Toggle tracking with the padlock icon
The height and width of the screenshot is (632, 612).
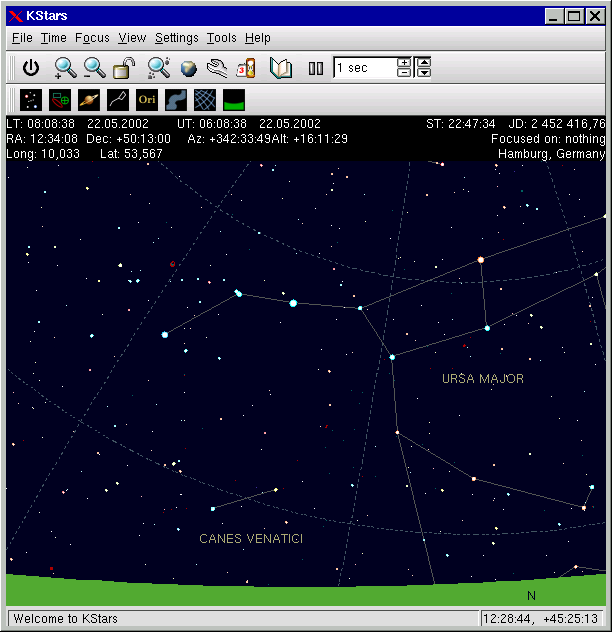tap(124, 68)
